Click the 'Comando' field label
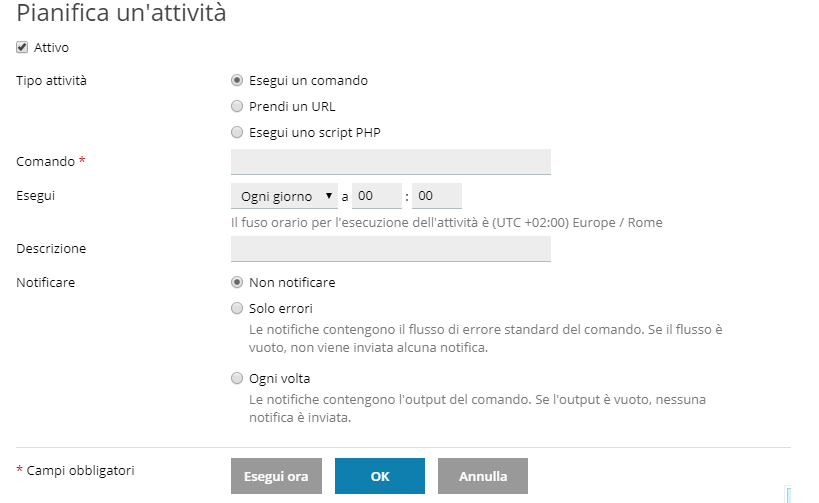819x503 pixels. [45, 160]
